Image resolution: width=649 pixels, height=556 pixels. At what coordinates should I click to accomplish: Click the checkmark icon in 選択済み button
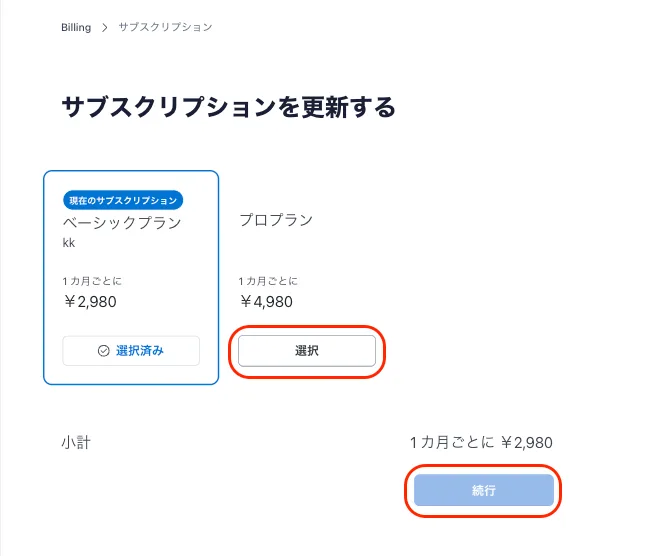[x=103, y=351]
